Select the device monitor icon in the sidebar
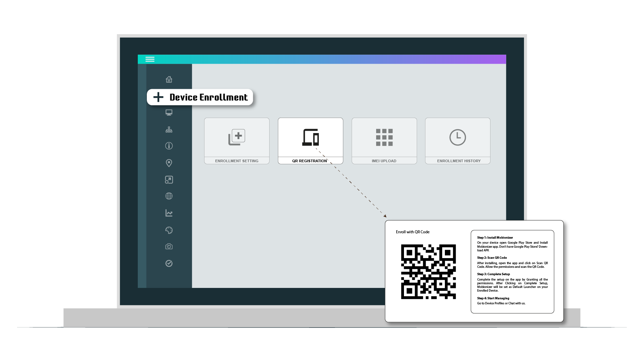The image size is (644, 362). (169, 112)
